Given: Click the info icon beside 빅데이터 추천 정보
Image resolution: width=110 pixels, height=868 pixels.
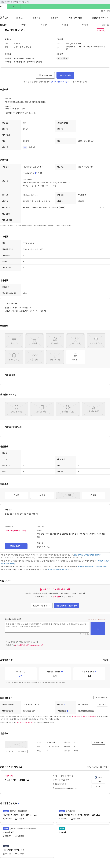Looking at the screenshot, I should pos(18,804).
